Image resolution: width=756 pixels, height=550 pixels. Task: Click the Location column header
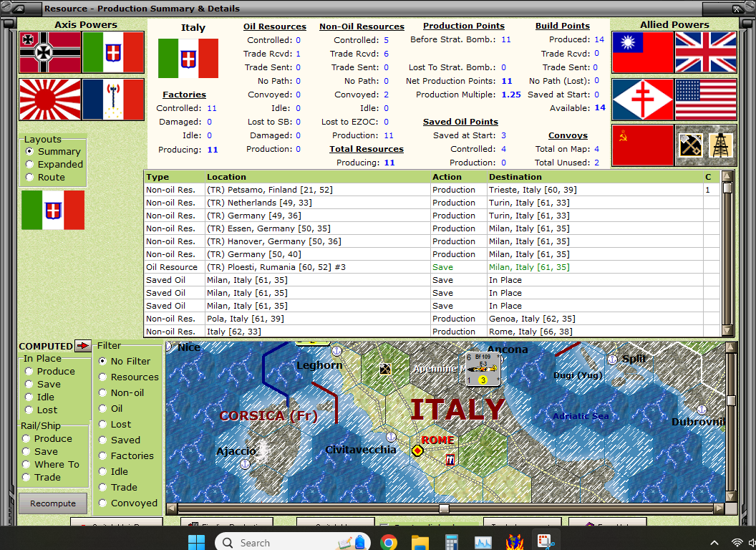click(x=317, y=177)
